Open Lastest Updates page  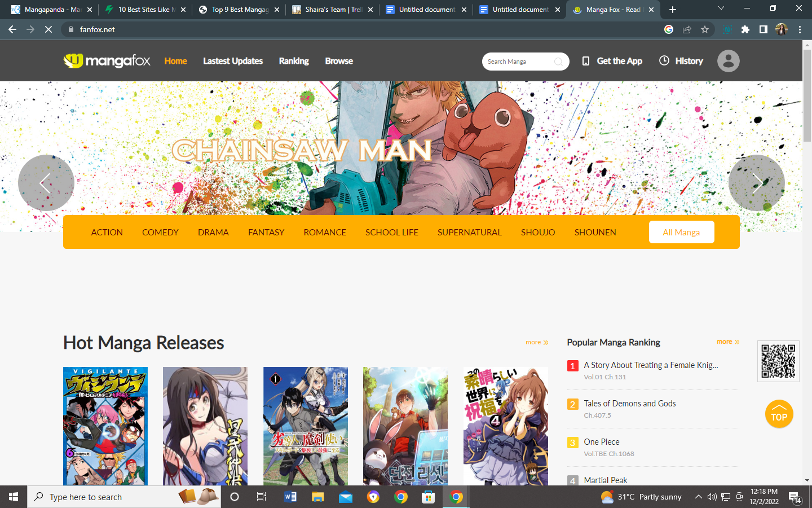(233, 61)
